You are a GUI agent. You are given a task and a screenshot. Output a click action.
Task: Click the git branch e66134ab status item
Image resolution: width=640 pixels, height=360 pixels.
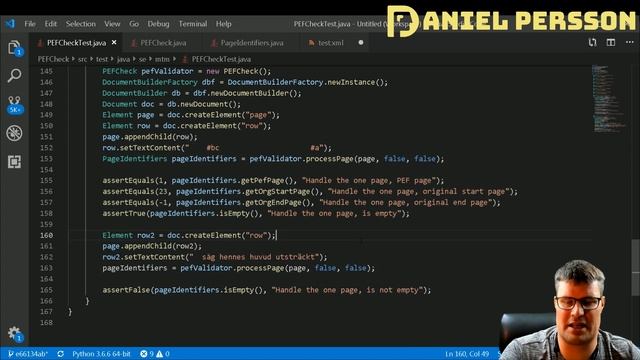pos(28,354)
